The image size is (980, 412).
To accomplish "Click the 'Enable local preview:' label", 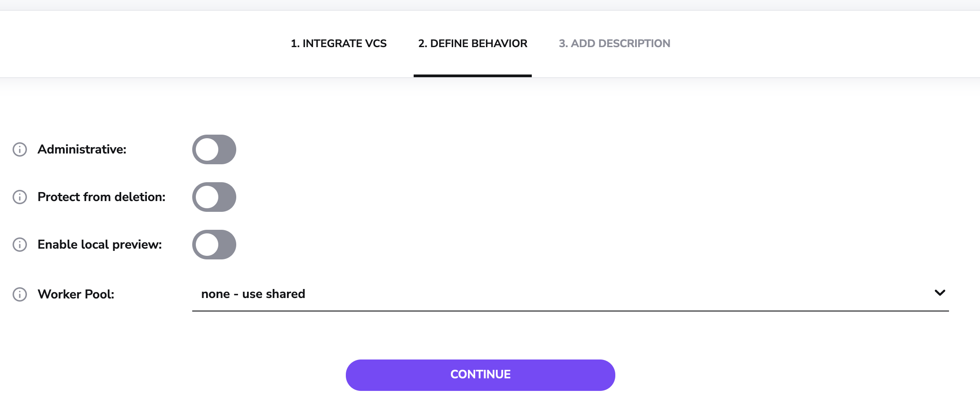I will (100, 245).
